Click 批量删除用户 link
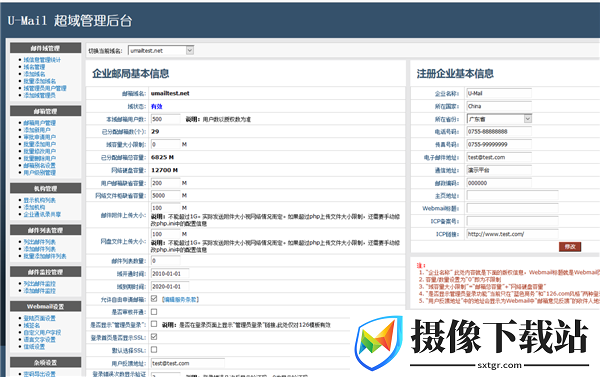The image size is (600, 377). [39, 158]
